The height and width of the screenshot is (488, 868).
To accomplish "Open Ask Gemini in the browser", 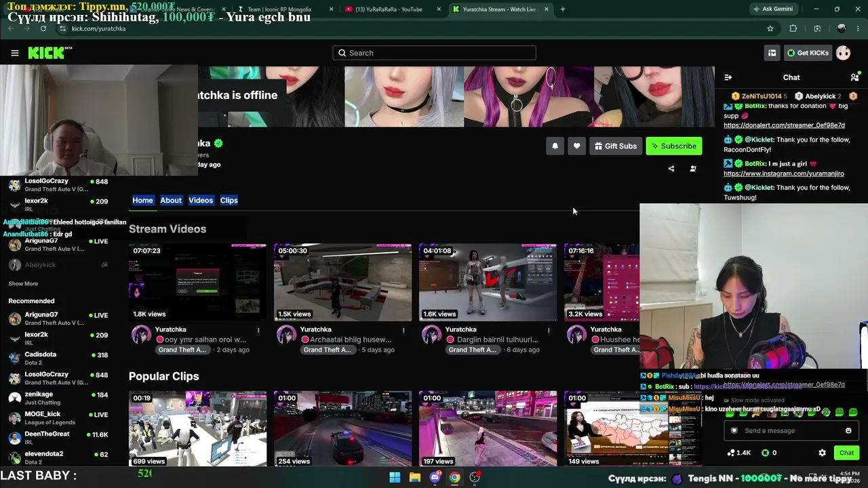I will click(772, 9).
